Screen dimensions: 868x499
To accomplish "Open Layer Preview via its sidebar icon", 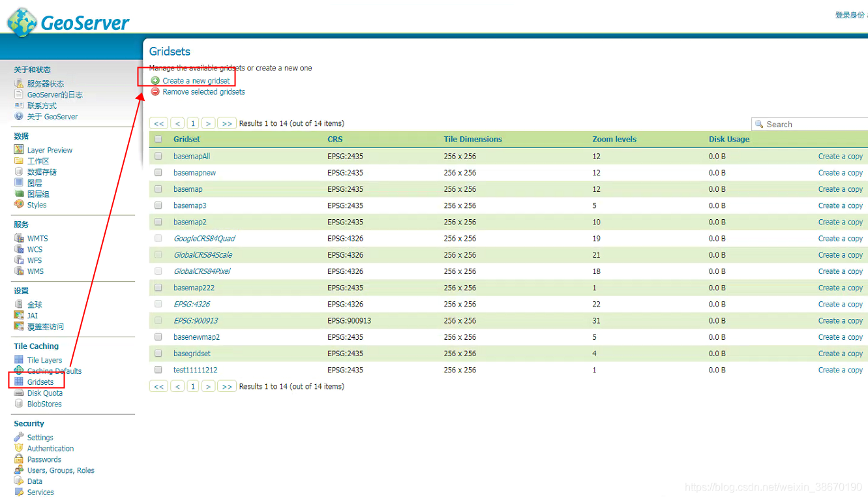I will (x=19, y=150).
